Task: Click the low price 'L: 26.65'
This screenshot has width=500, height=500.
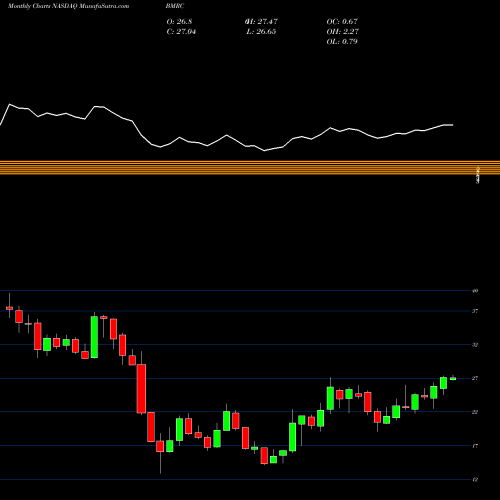Action: [x=261, y=32]
